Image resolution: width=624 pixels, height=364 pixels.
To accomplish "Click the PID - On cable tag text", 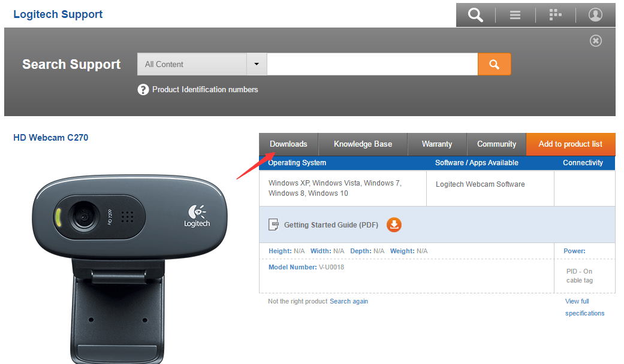I will pyautogui.click(x=580, y=276).
